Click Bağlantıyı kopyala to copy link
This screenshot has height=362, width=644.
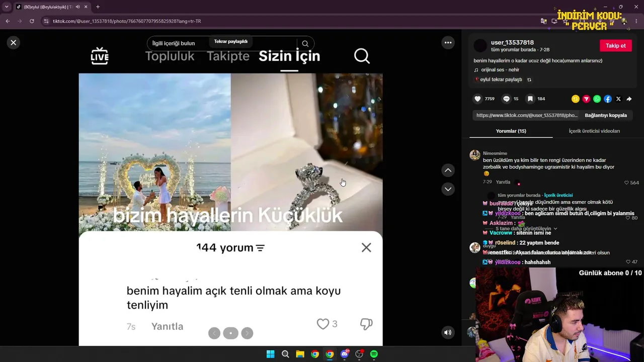606,115
